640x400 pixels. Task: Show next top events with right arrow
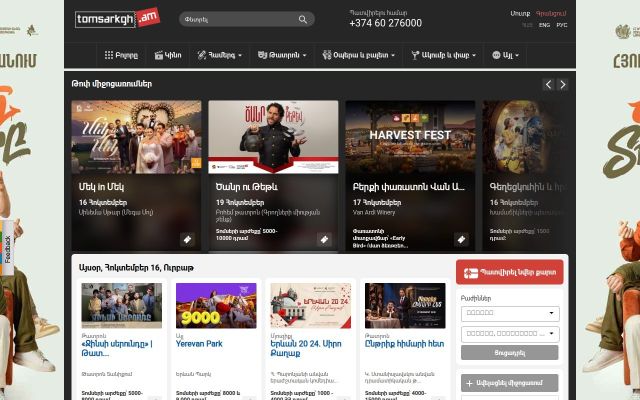coord(562,84)
